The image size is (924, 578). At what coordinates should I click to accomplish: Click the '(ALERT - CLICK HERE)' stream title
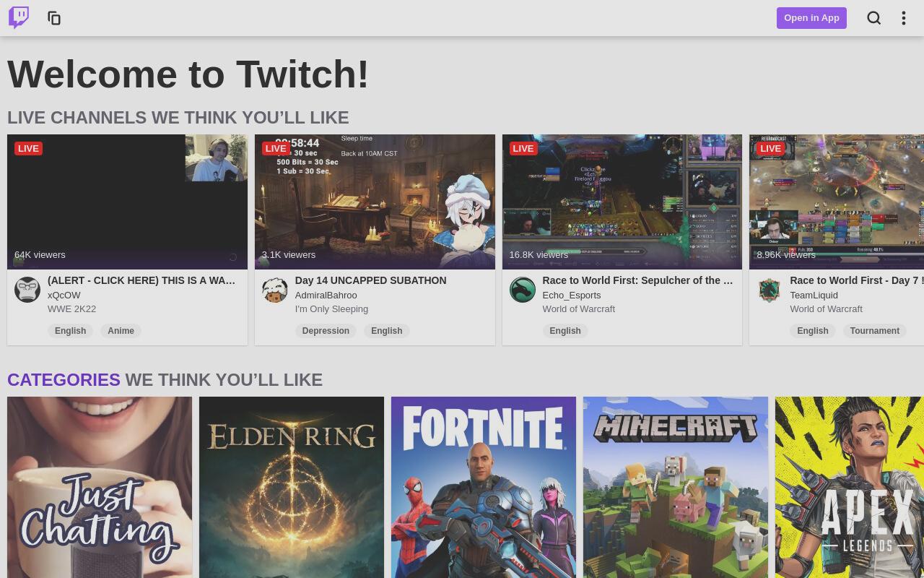click(141, 280)
